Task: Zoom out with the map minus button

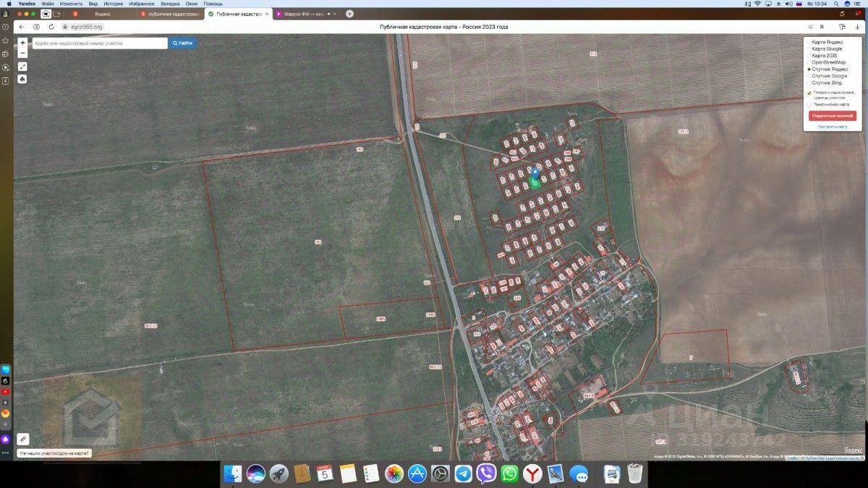Action: [22, 53]
